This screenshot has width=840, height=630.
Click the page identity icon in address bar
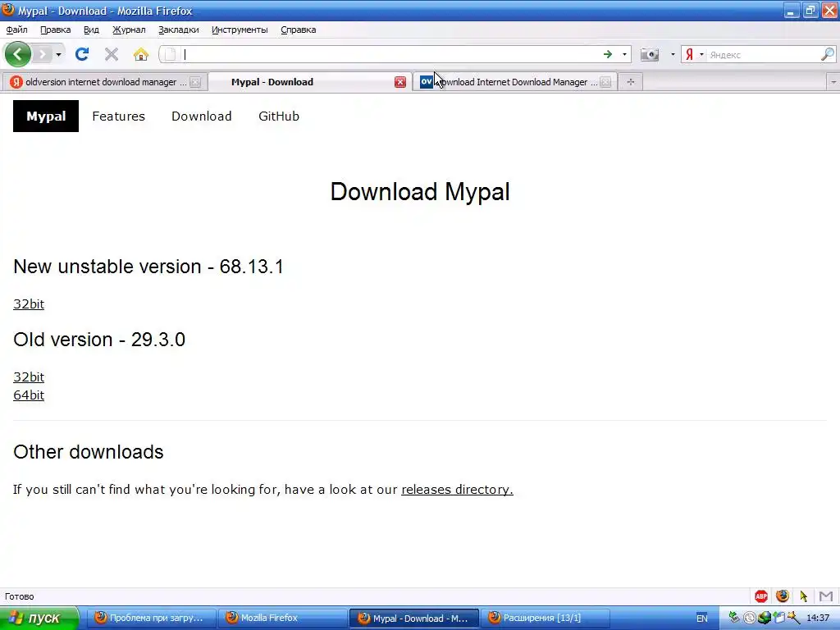click(170, 54)
